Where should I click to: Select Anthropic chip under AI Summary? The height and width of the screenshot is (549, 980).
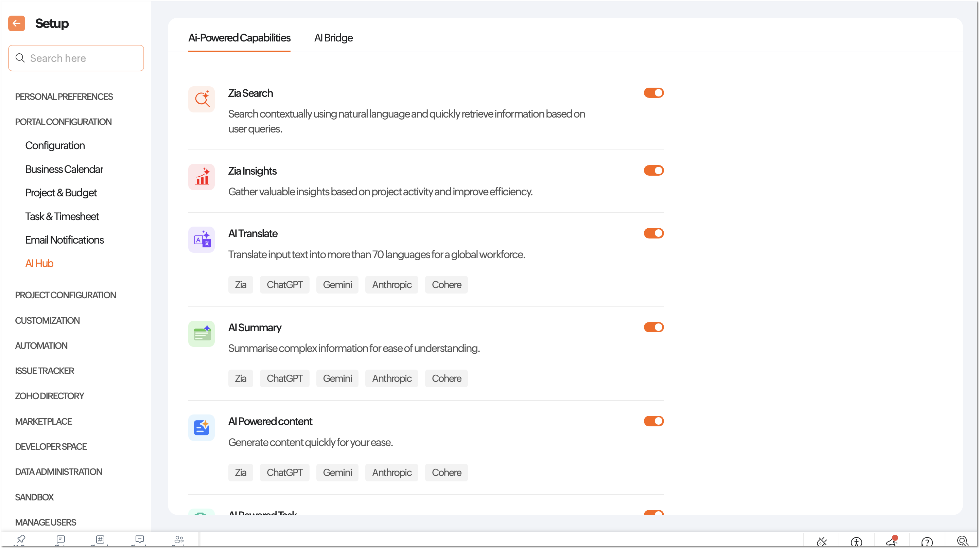coord(391,378)
